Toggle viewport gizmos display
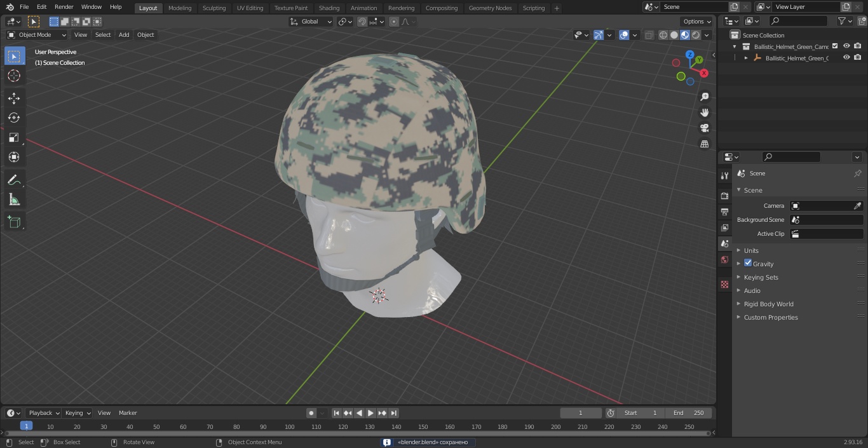Image resolution: width=868 pixels, height=448 pixels. (599, 35)
